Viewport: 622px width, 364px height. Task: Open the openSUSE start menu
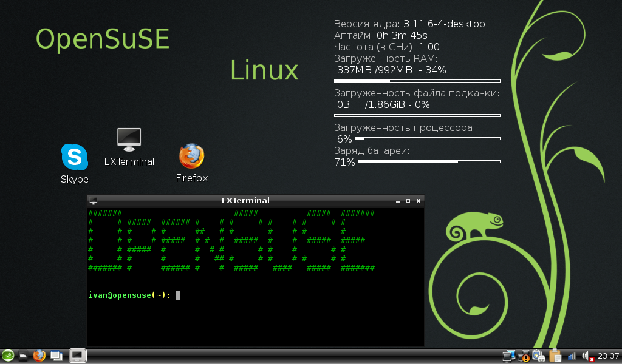[x=8, y=356]
